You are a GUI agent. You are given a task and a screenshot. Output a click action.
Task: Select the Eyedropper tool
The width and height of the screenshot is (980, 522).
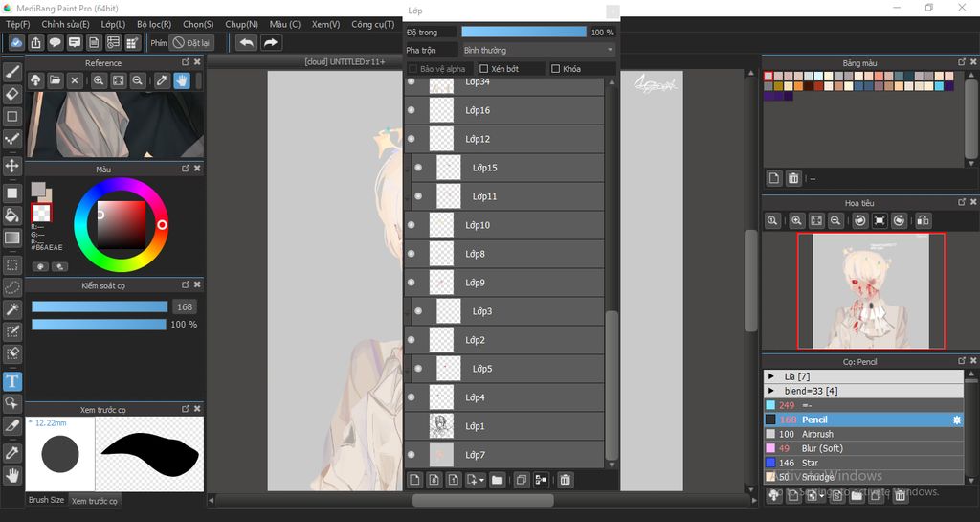[11, 453]
